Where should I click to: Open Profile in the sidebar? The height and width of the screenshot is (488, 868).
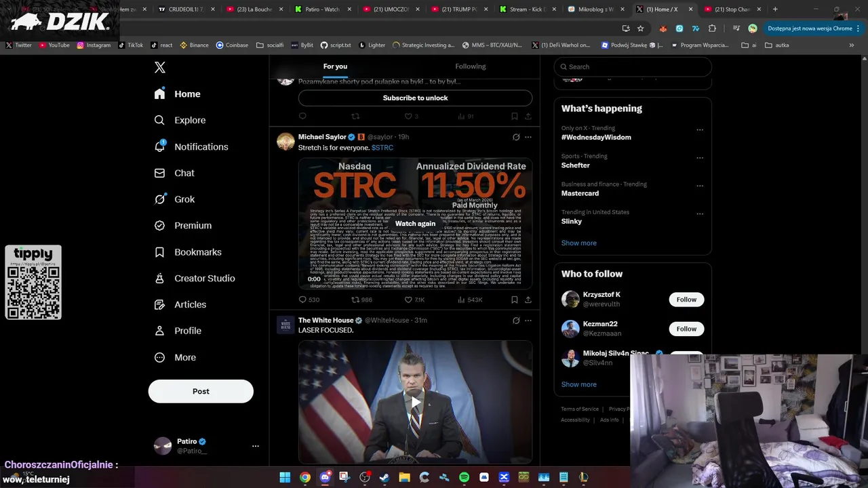(178, 331)
